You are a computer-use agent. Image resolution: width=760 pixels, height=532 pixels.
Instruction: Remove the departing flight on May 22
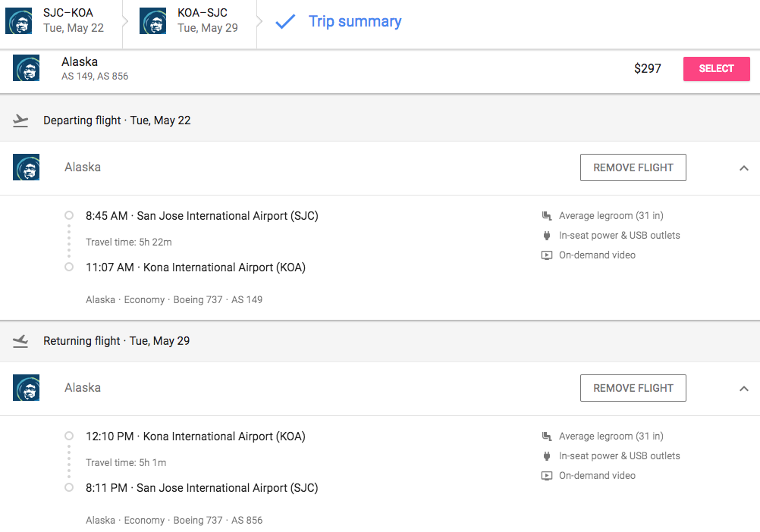tap(633, 167)
